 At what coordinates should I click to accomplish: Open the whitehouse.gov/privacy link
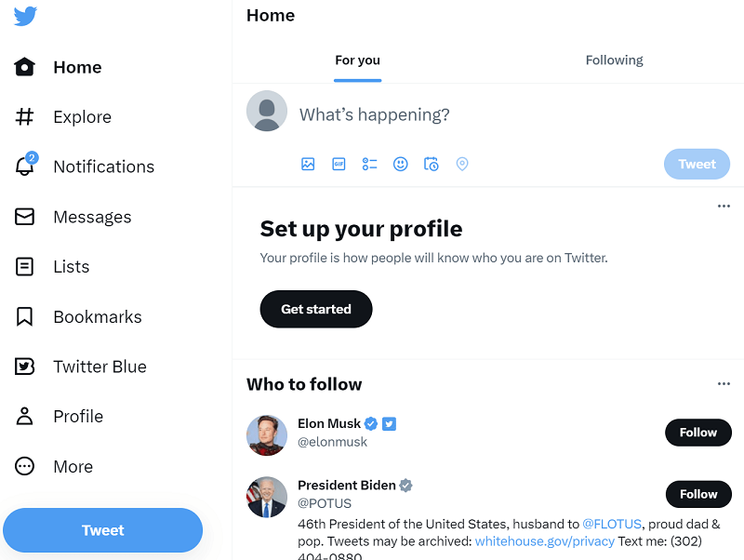click(x=545, y=541)
